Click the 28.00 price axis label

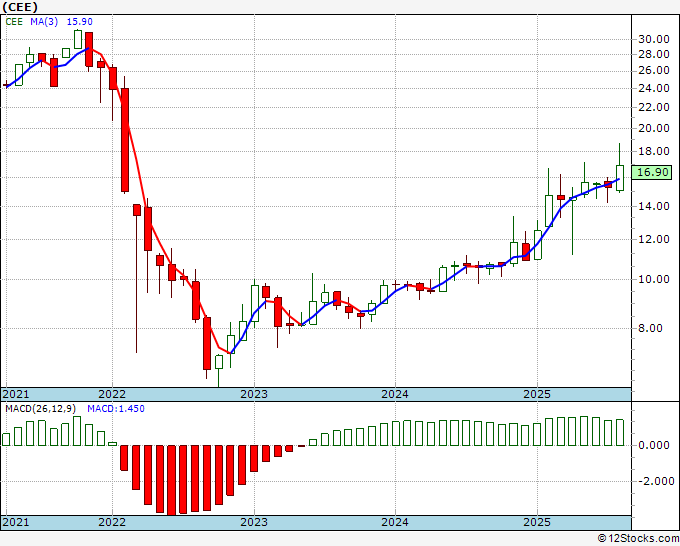coord(654,54)
